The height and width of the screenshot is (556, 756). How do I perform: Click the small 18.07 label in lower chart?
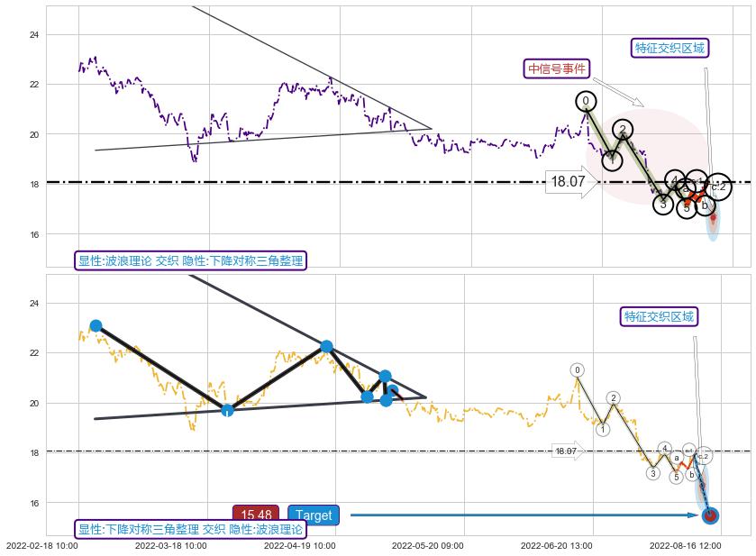[x=566, y=451]
